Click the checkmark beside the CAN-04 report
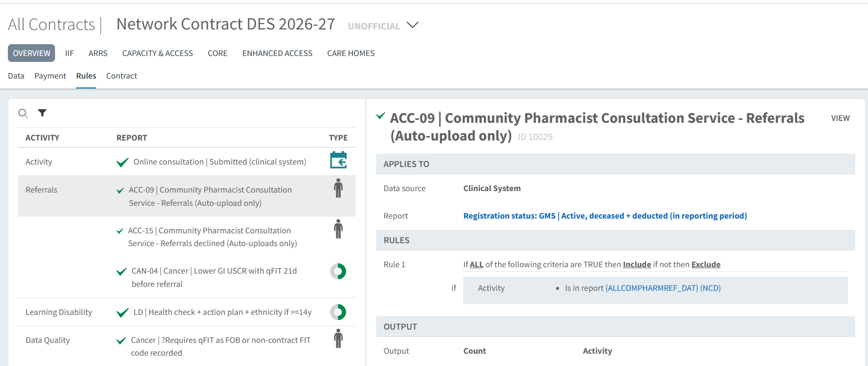The width and height of the screenshot is (868, 366). click(122, 272)
